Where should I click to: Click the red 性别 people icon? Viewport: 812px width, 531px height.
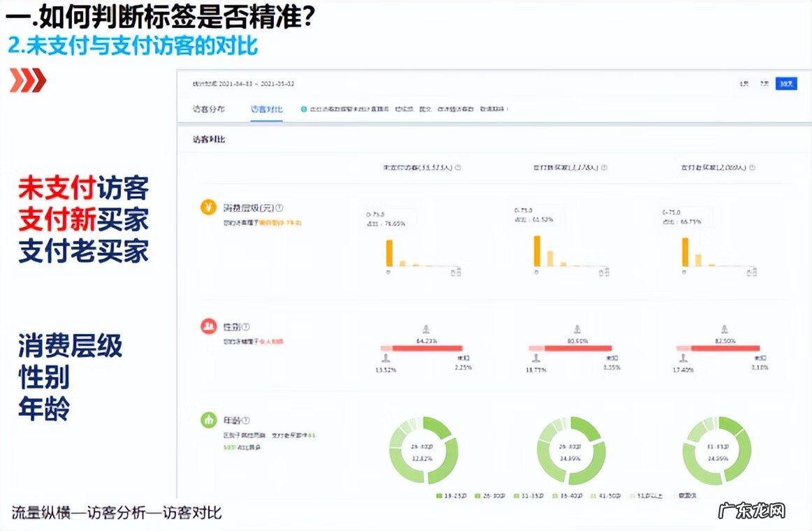tap(209, 326)
